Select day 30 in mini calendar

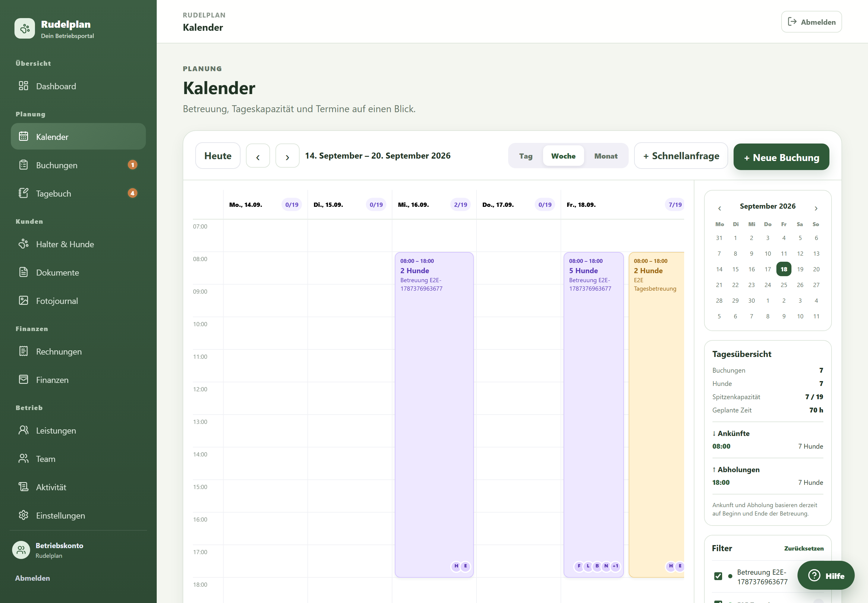point(752,300)
